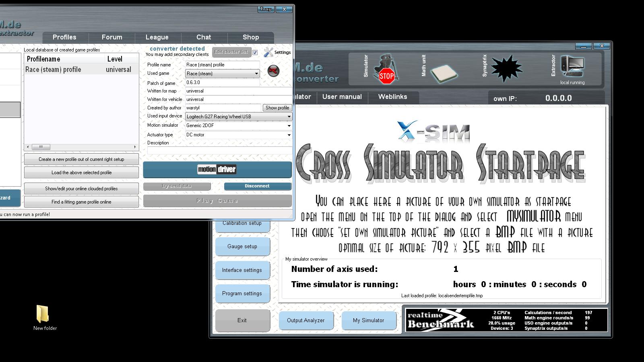Open Settings via the wrench icon
644x362 pixels.
(269, 52)
